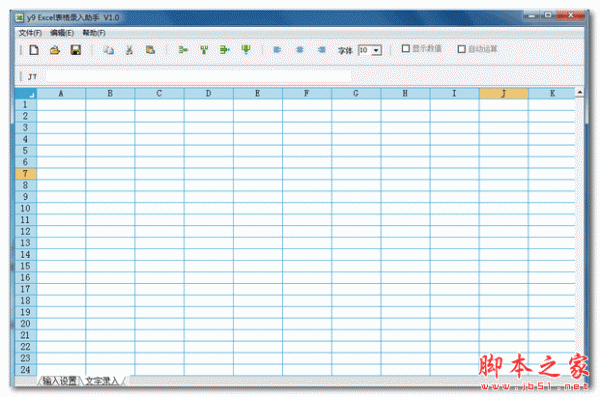Click the app icon in the title bar
The height and width of the screenshot is (397, 600).
point(19,18)
